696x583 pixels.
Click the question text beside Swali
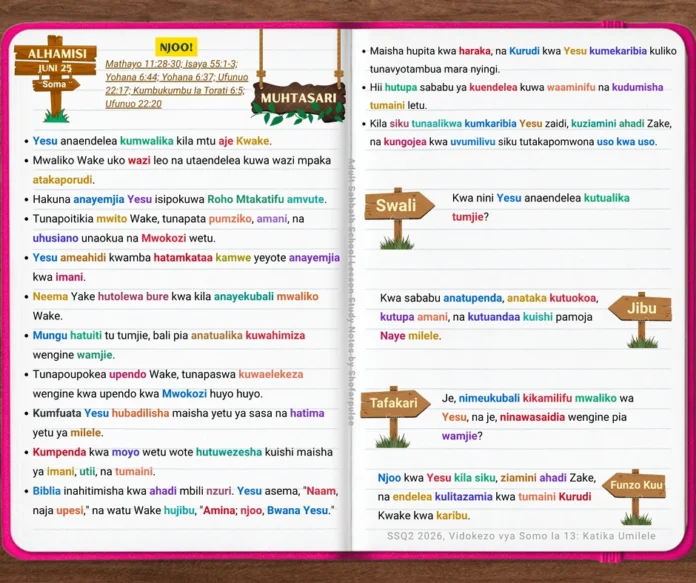(x=541, y=207)
